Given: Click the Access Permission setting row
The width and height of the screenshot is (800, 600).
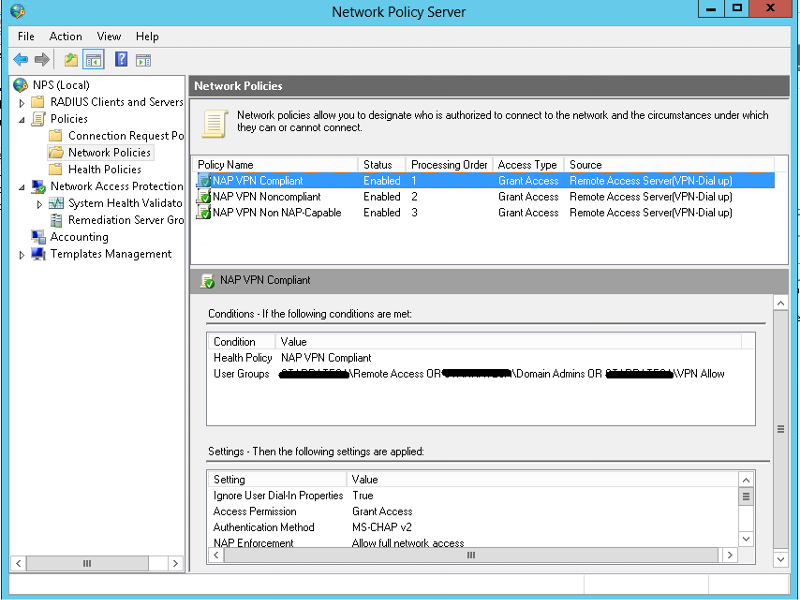Looking at the screenshot, I should click(472, 511).
